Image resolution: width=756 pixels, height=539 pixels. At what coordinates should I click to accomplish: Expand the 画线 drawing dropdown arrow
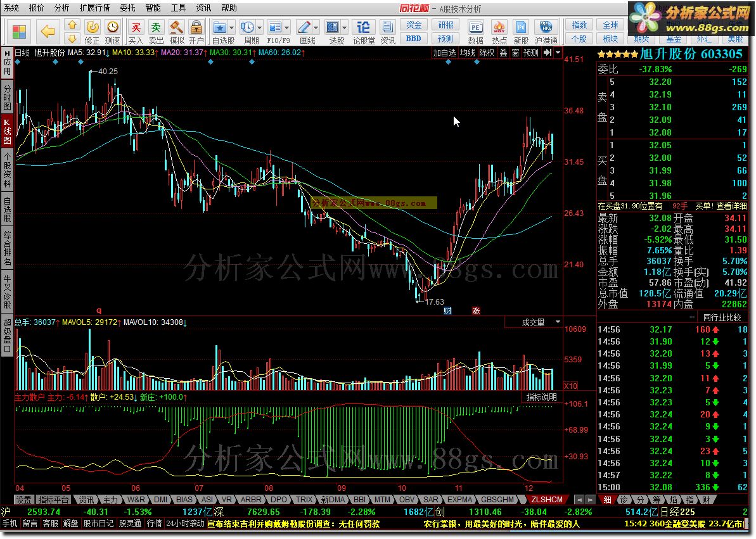point(316,27)
